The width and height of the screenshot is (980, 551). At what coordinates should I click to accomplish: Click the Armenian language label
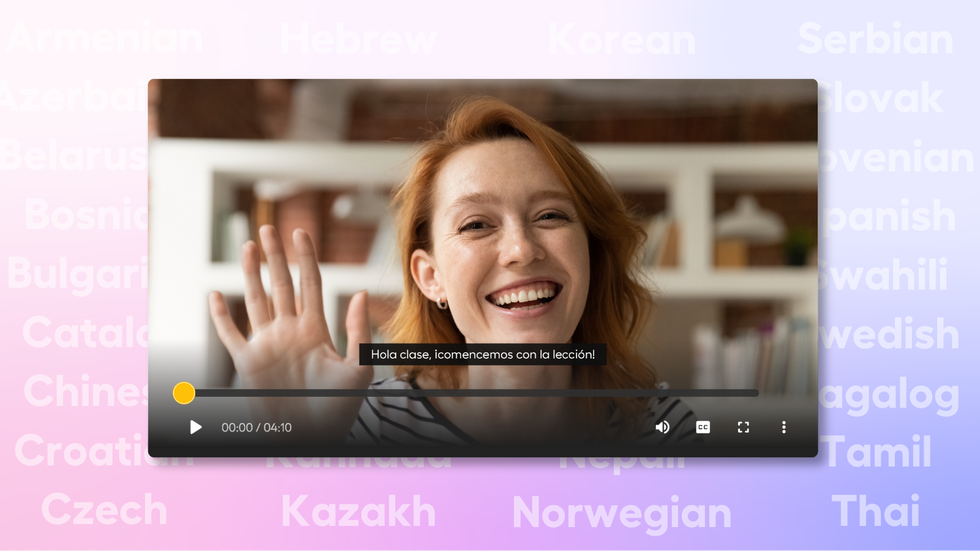104,38
